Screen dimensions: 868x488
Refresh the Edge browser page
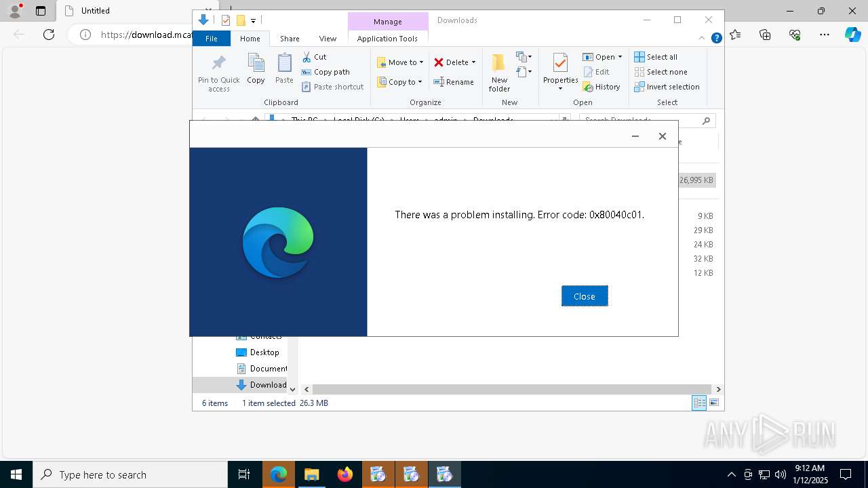click(49, 35)
